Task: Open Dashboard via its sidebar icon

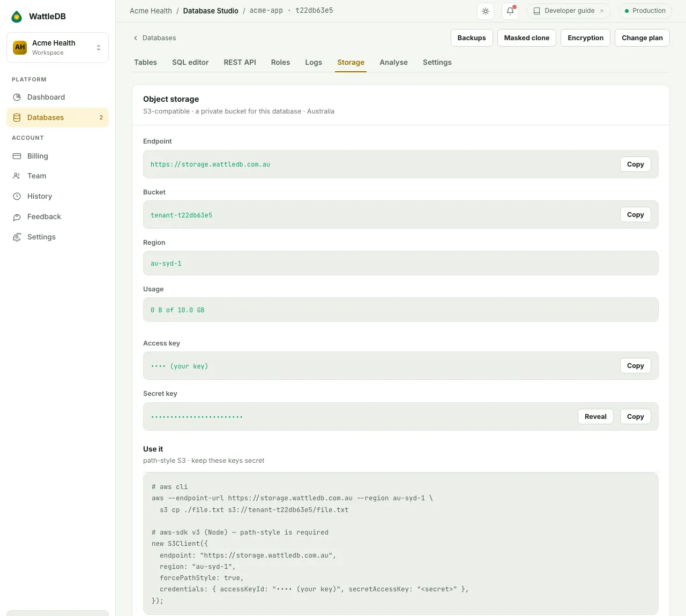Action: [x=17, y=97]
